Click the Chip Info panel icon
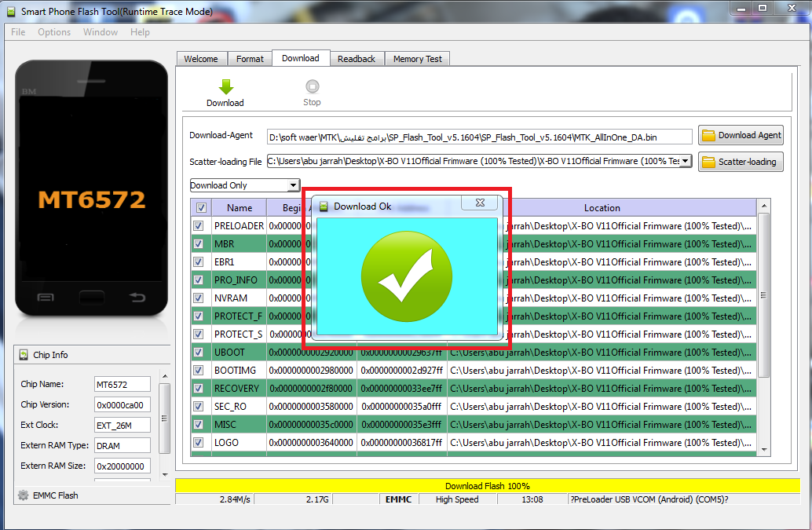The image size is (812, 530). (x=24, y=355)
